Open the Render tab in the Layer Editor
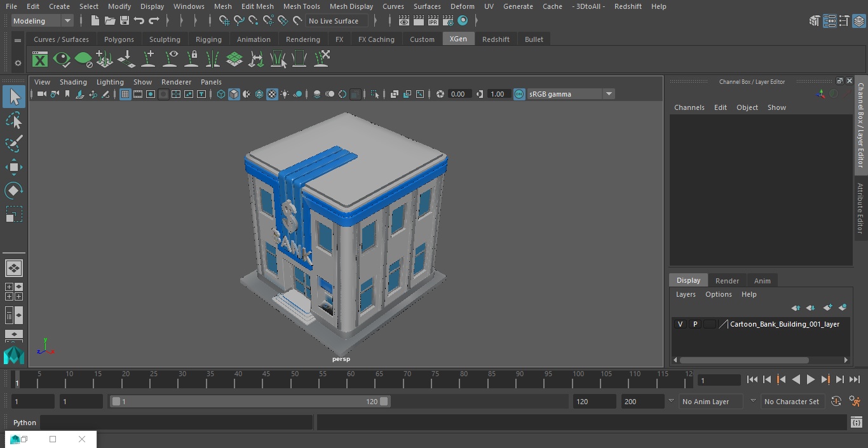868x448 pixels. [727, 281]
